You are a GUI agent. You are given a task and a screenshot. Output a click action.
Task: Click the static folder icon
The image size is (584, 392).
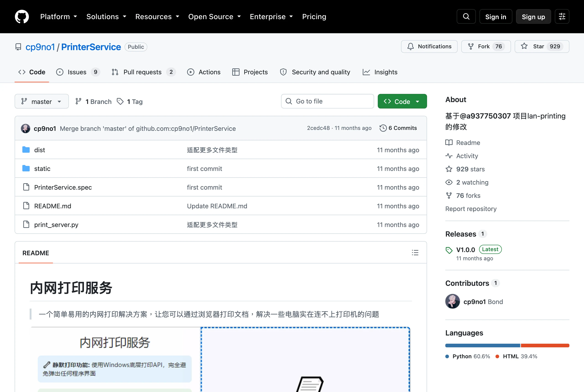click(x=26, y=168)
